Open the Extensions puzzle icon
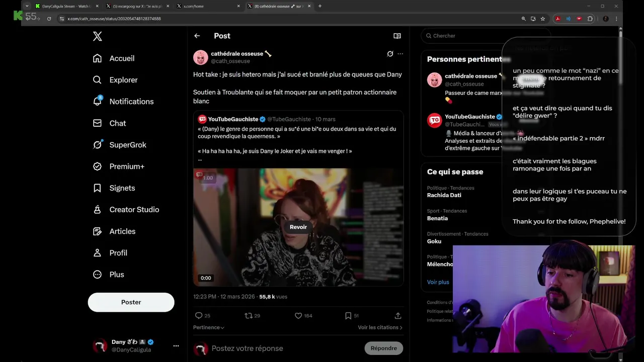Viewport: 644px width, 362px height. point(590,19)
